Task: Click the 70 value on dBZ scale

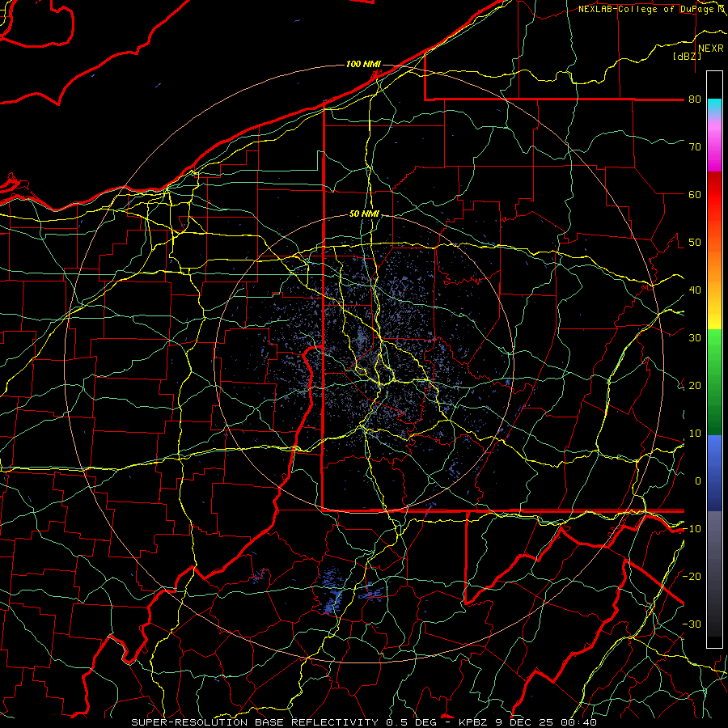Action: click(x=695, y=146)
